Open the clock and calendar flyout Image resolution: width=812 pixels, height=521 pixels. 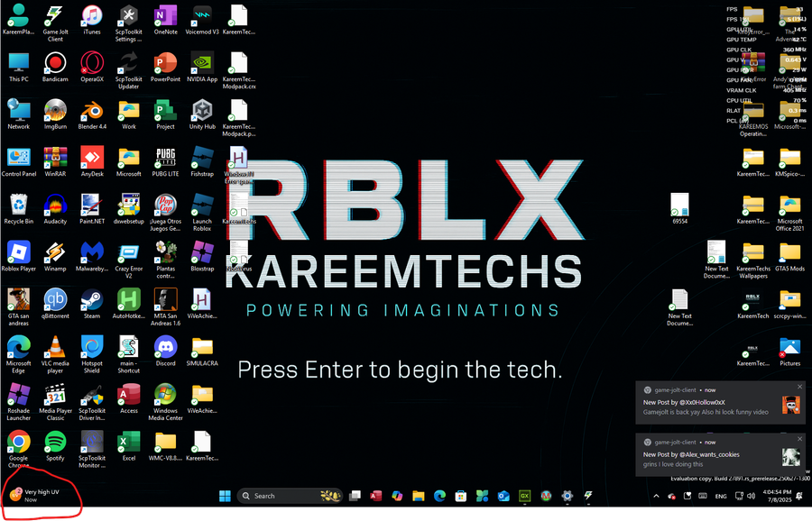776,496
